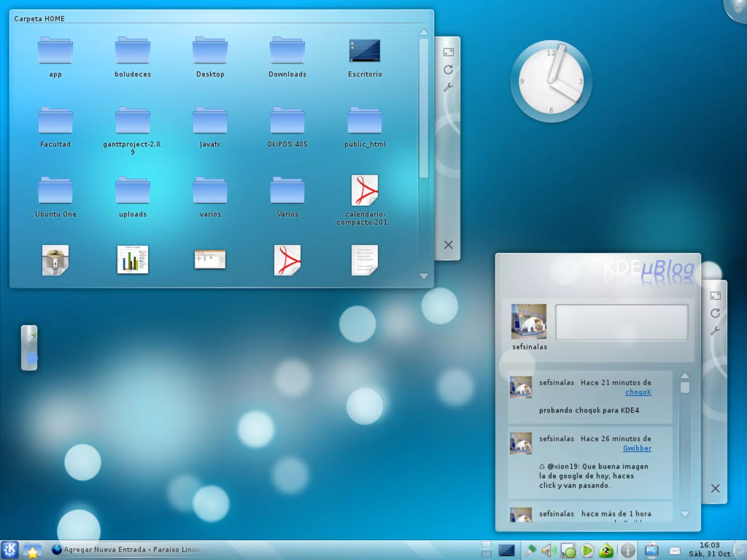The image size is (747, 560).
Task: Switch to the lower virtual desktop in pager
Action: 486,555
